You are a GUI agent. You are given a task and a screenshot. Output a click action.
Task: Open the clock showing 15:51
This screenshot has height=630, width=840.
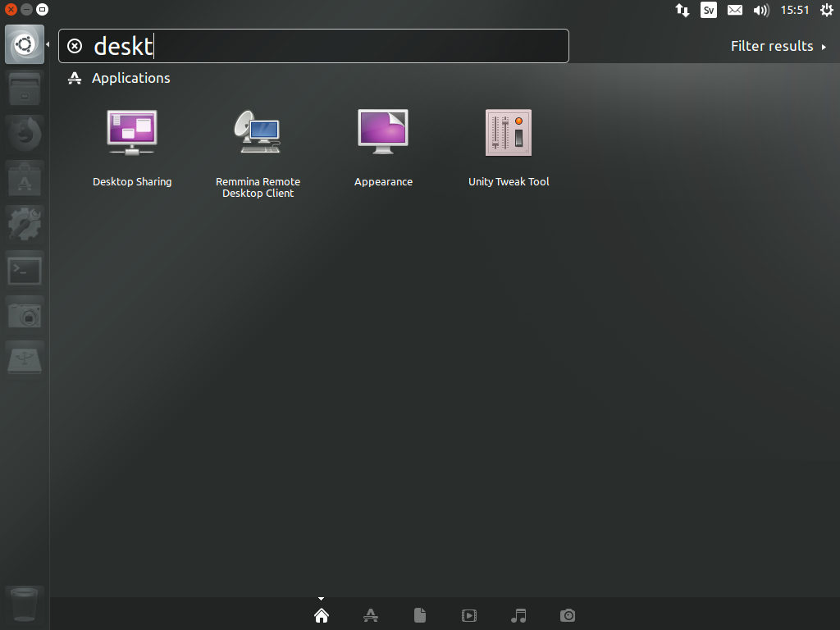coord(795,10)
